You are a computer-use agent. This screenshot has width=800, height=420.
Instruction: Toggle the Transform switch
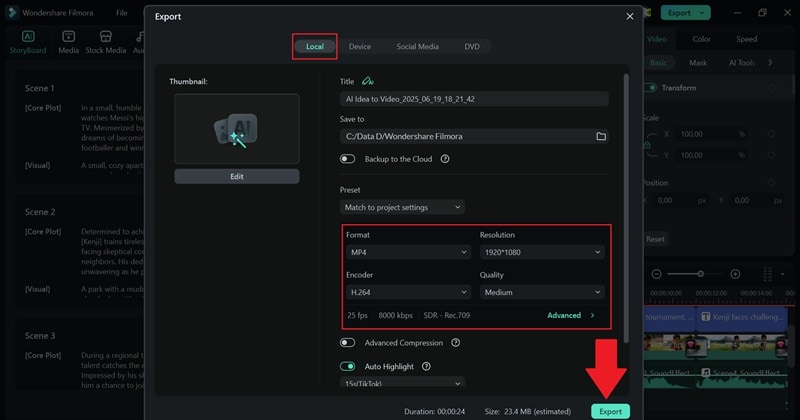tap(651, 88)
